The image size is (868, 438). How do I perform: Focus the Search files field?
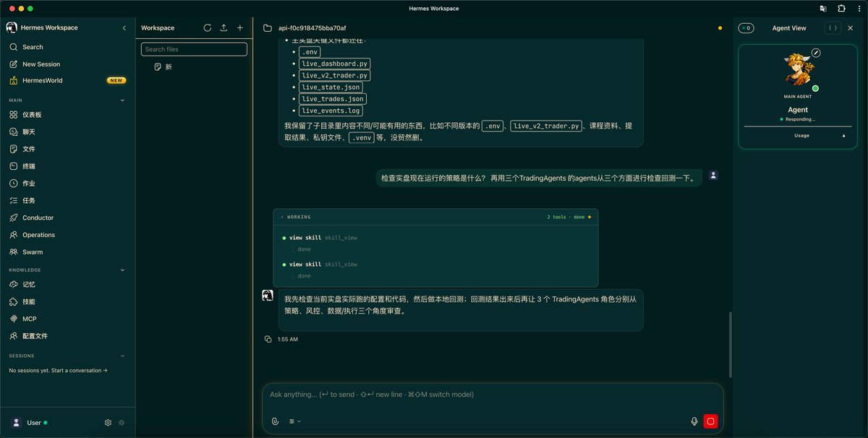tap(194, 49)
